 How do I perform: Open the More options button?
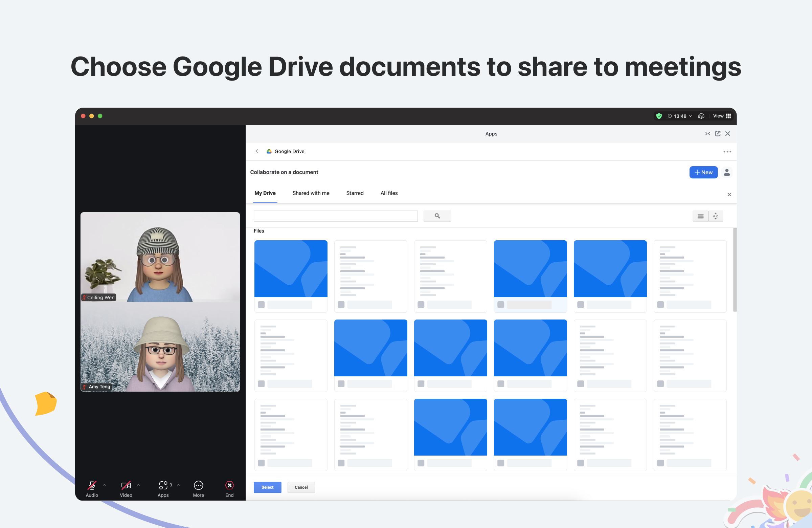click(x=198, y=488)
